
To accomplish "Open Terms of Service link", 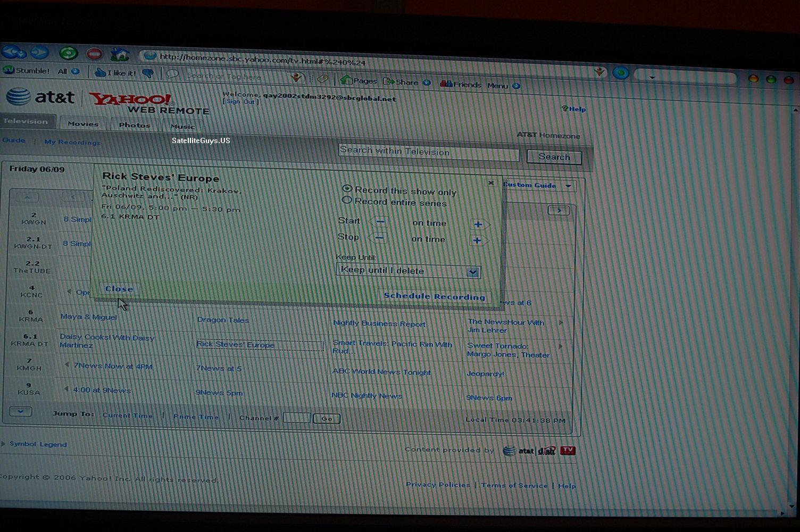I will point(514,485).
